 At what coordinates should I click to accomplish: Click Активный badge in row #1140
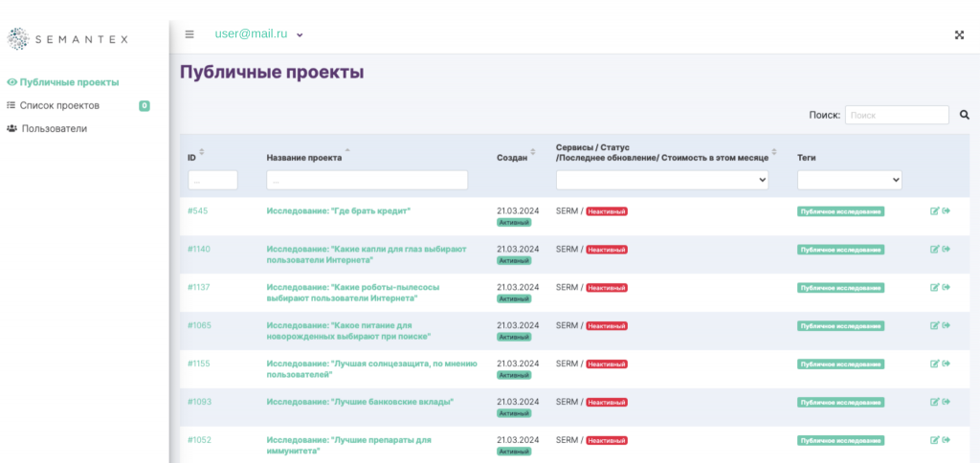[514, 260]
